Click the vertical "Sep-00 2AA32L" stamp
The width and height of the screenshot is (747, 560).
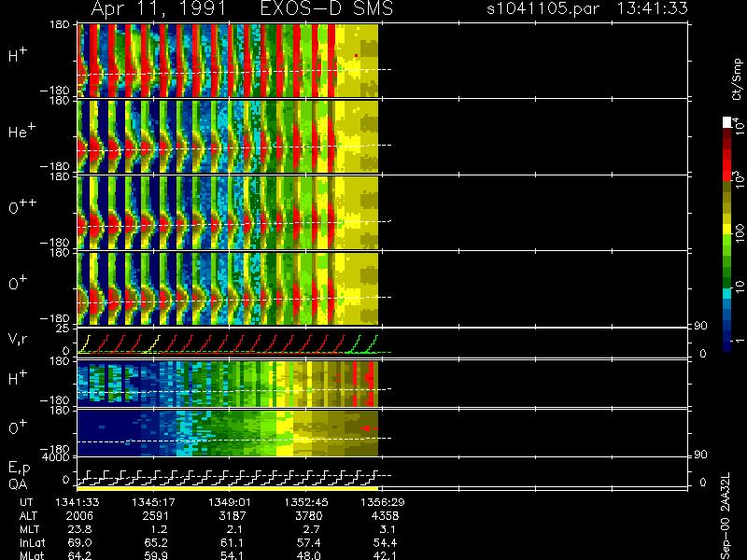pos(726,516)
